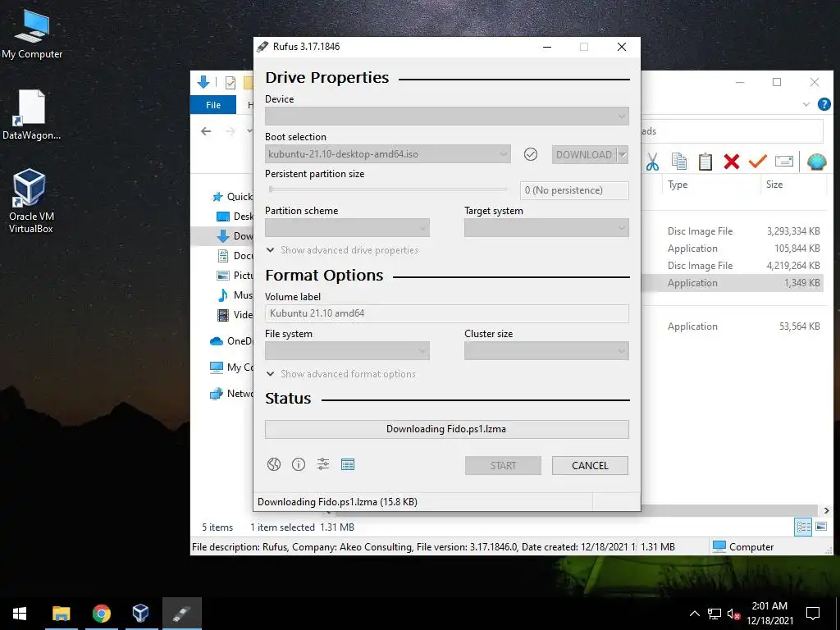
Task: Open the File tab in File Explorer
Action: click(x=213, y=105)
